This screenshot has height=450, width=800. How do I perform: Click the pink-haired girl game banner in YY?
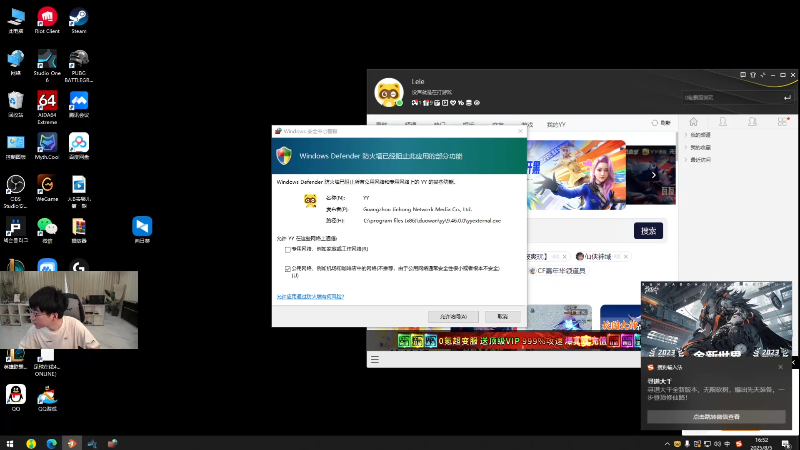pos(576,175)
